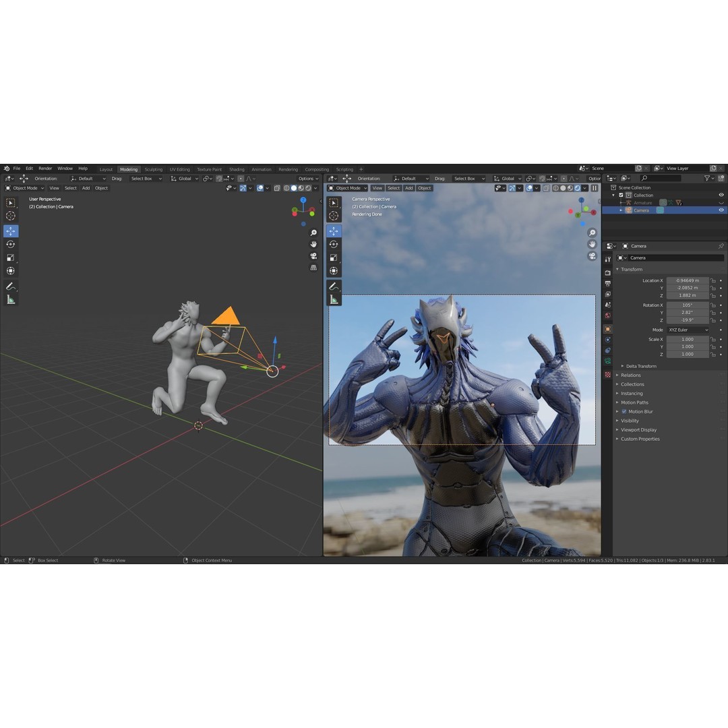Image resolution: width=728 pixels, height=728 pixels.
Task: Toggle camera view icon in left viewport
Action: pos(313,256)
